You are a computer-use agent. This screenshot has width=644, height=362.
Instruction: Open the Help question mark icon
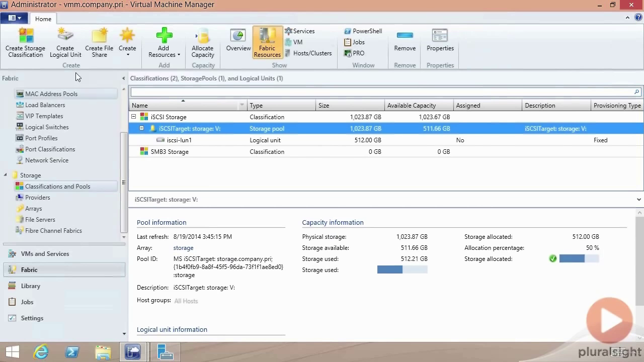coord(638,18)
